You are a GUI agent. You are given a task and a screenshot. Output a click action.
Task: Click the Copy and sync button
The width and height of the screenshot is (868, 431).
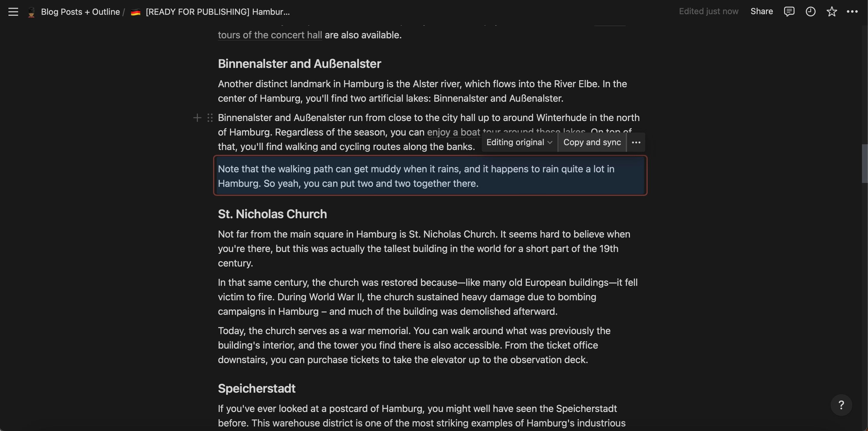592,142
